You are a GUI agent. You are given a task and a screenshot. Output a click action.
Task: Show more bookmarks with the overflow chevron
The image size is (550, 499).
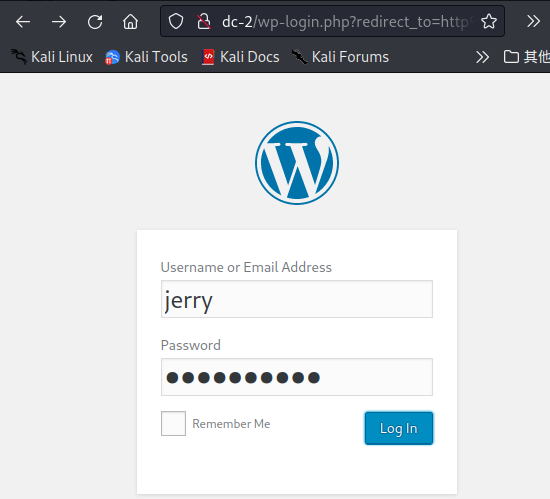[482, 57]
